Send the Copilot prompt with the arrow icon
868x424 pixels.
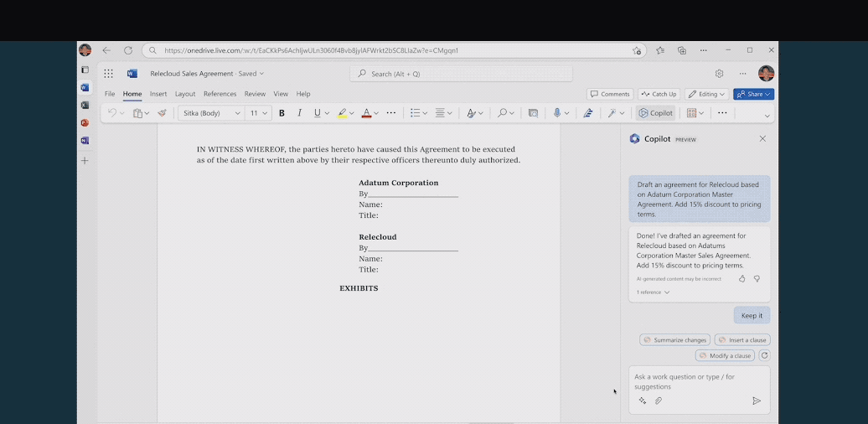click(x=757, y=401)
